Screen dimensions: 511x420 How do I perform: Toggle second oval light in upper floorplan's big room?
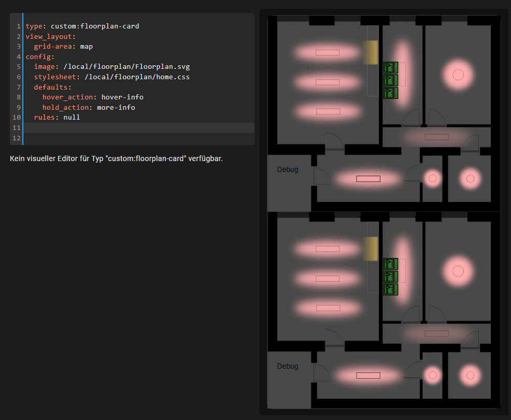(328, 82)
